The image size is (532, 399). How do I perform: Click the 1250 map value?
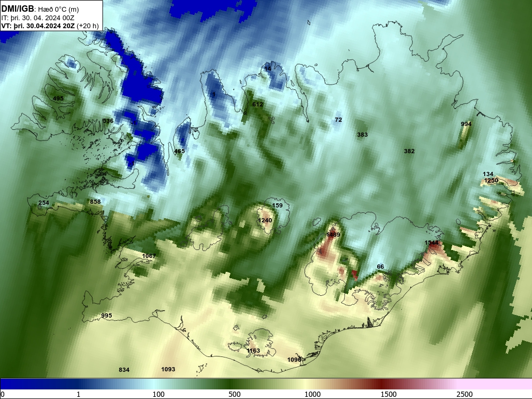coord(491,180)
